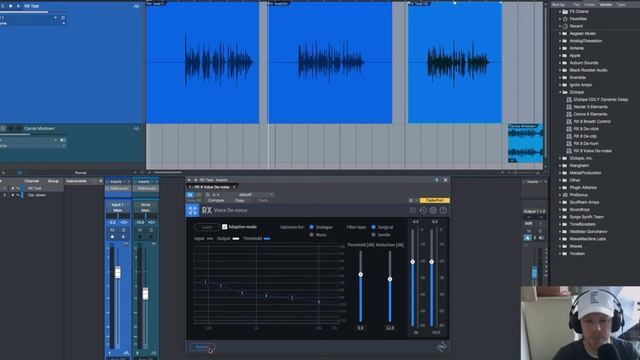Screen dimensions: 640x360
Task: Select Nectar 3 Elements plugin
Action: click(590, 107)
